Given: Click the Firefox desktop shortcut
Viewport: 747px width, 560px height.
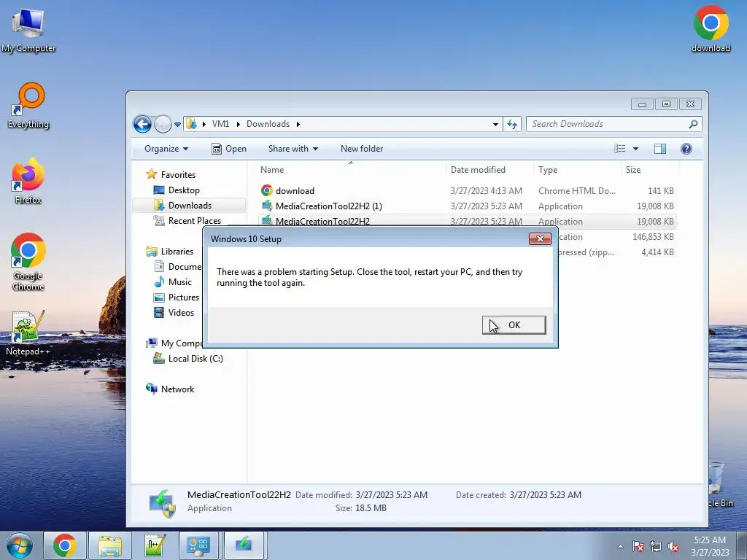Looking at the screenshot, I should pyautogui.click(x=28, y=181).
